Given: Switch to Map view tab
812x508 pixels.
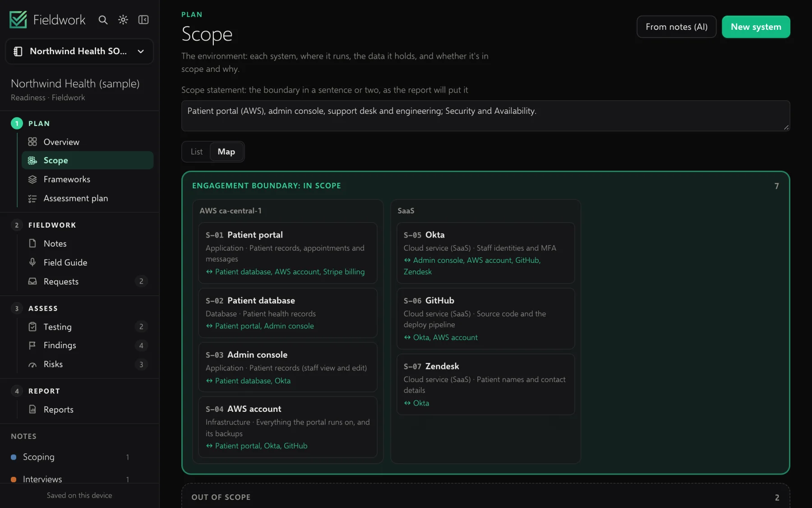Looking at the screenshot, I should pos(226,152).
